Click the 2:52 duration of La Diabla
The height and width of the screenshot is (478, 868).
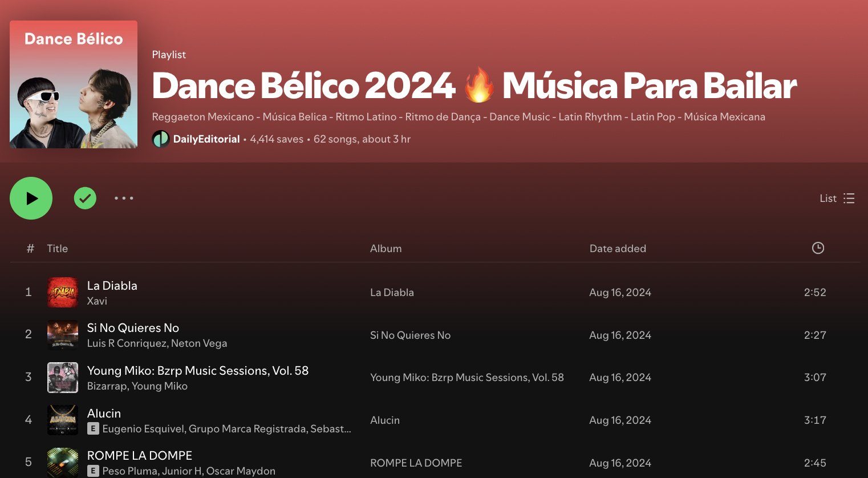click(815, 292)
